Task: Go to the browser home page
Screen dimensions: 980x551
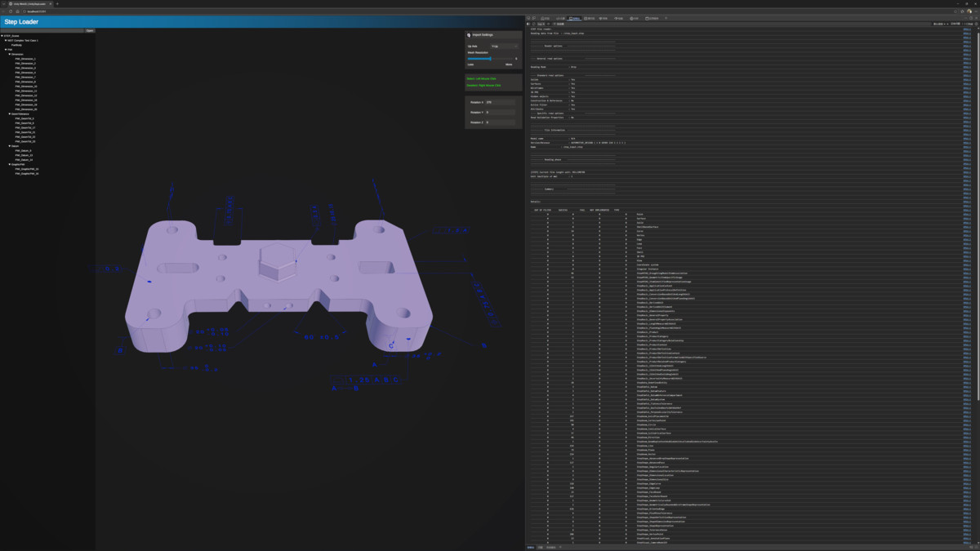Action: pos(18,11)
